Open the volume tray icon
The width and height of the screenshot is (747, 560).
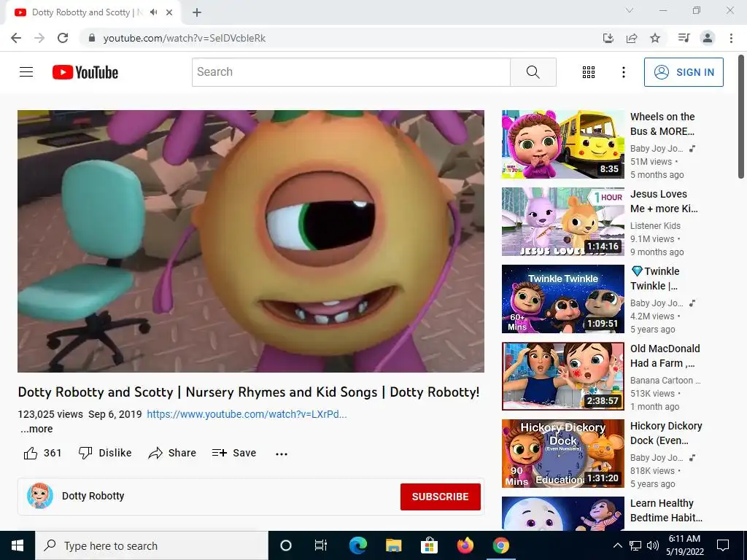653,545
